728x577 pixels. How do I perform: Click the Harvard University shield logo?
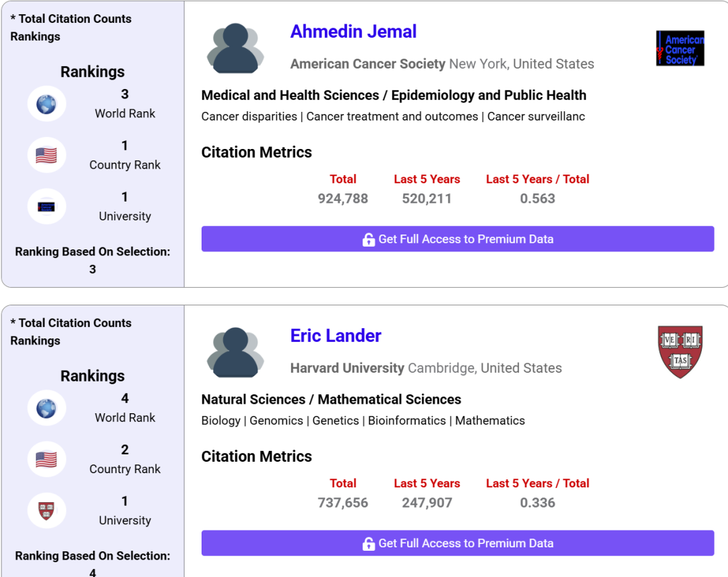[679, 352]
